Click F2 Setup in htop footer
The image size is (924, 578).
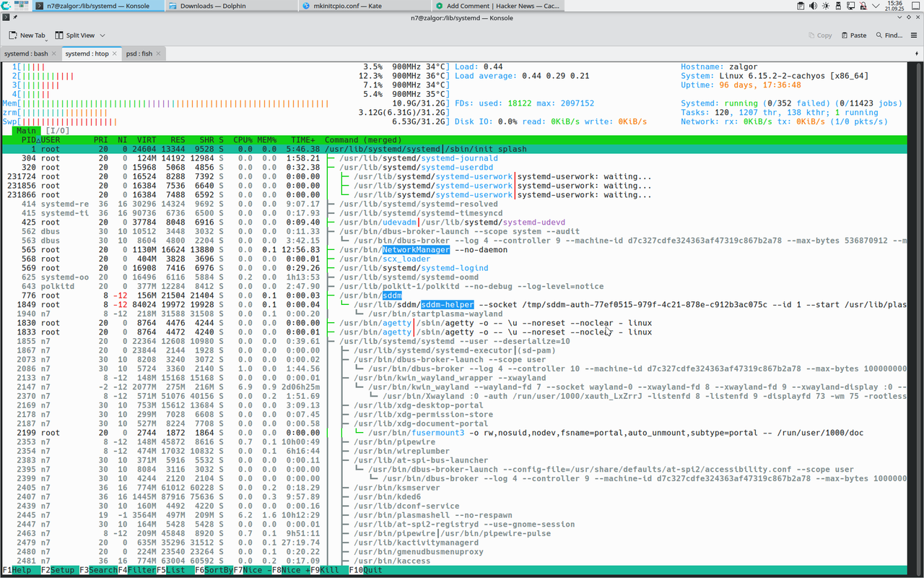[x=59, y=570]
